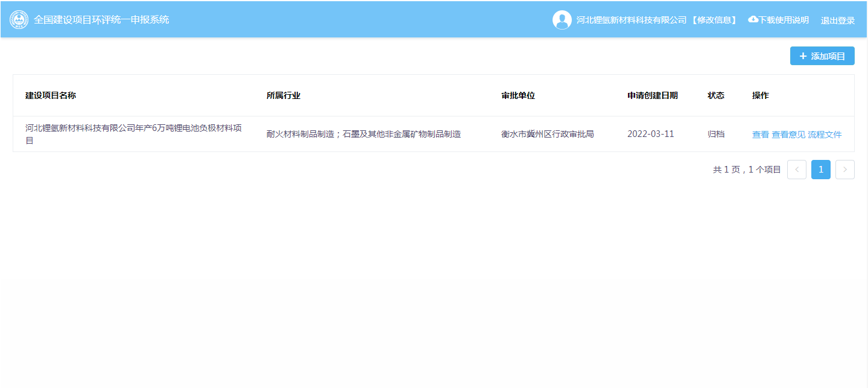Click the user avatar icon

[x=562, y=20]
